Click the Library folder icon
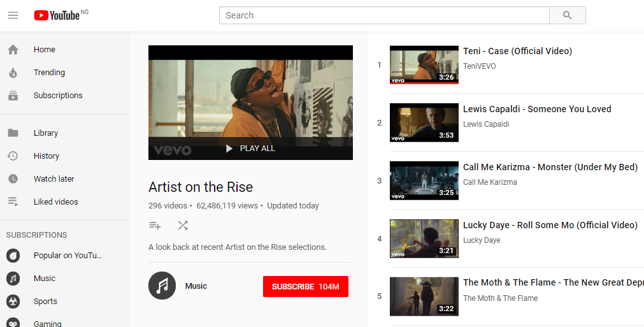 tap(13, 133)
